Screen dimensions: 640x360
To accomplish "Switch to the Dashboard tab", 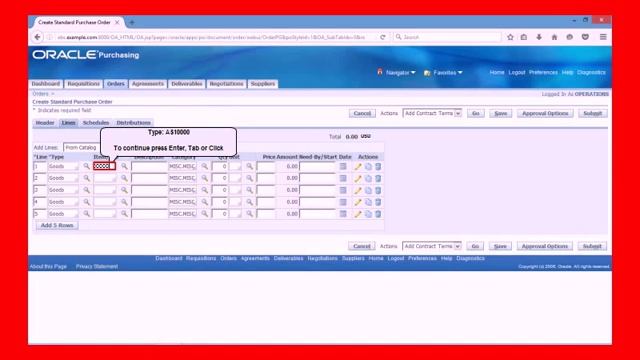I will click(46, 84).
